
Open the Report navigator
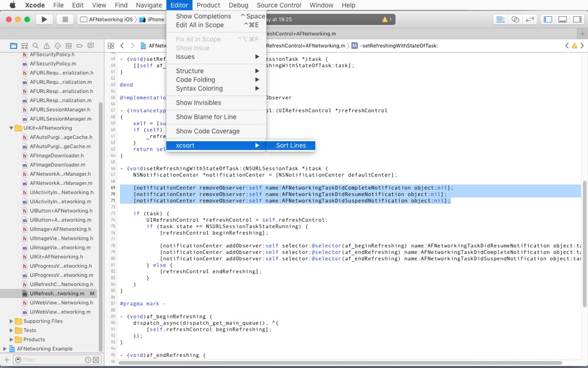click(91, 46)
